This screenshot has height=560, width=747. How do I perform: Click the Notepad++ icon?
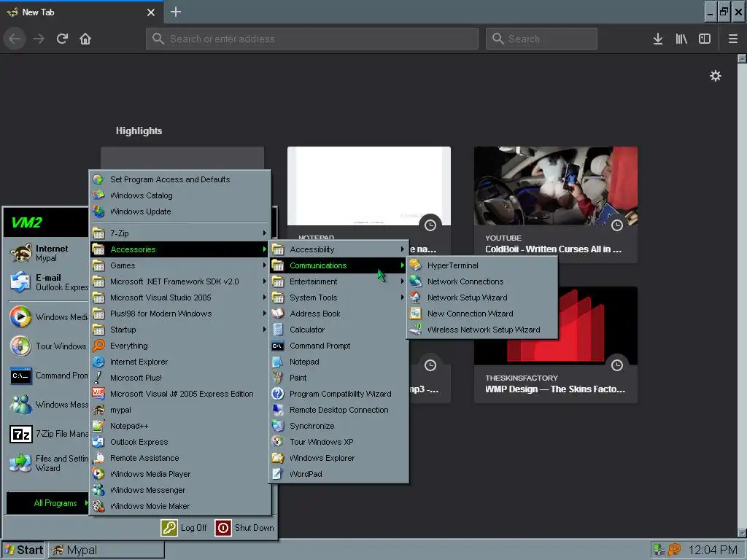98,426
